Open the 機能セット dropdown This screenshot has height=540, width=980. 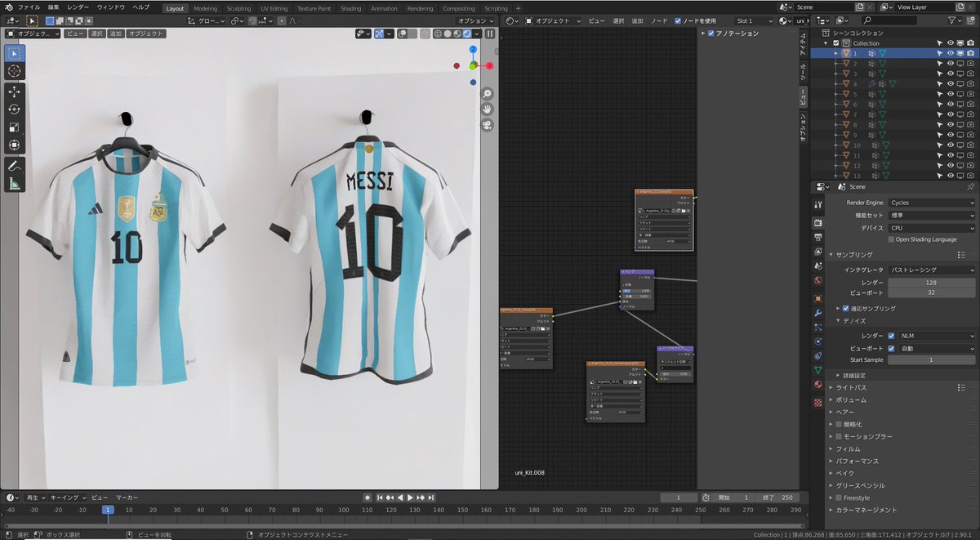point(932,215)
